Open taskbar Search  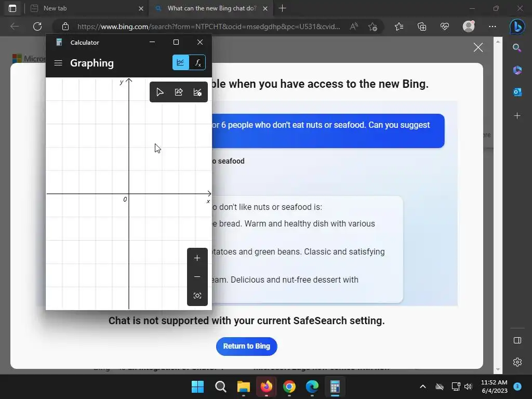[220, 387]
